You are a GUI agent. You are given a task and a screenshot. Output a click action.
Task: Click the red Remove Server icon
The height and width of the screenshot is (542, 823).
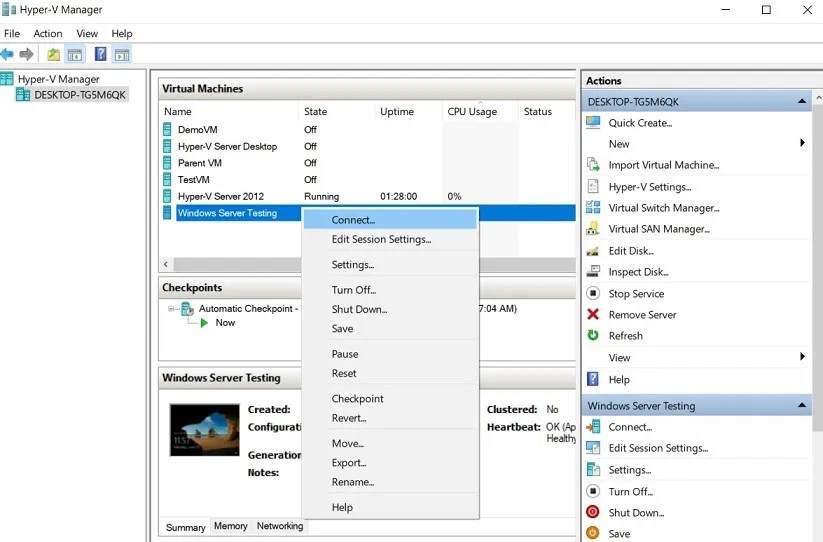click(x=593, y=315)
